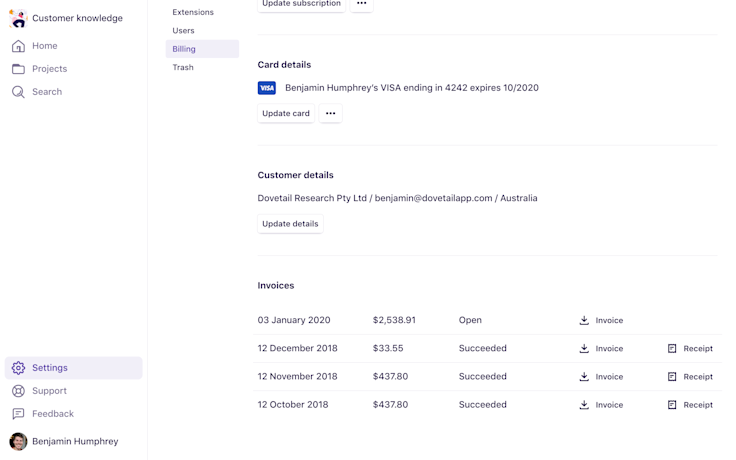This screenshot has height=460, width=736.
Task: Click Benjamin Humphrey profile avatar
Action: click(18, 441)
